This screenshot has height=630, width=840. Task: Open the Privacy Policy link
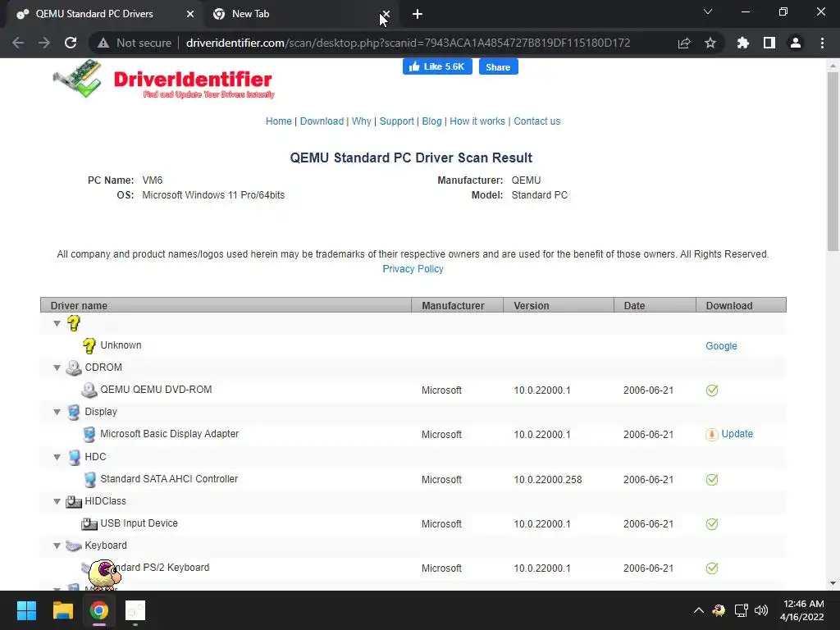pos(413,269)
